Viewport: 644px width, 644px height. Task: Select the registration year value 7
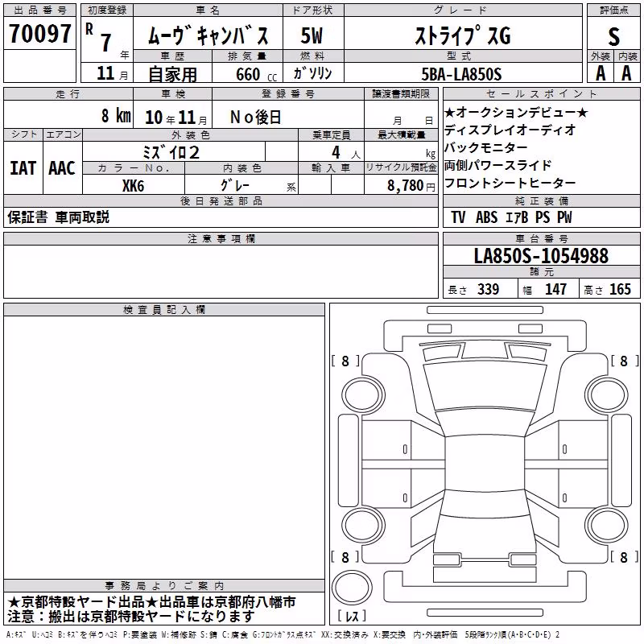[x=106, y=42]
